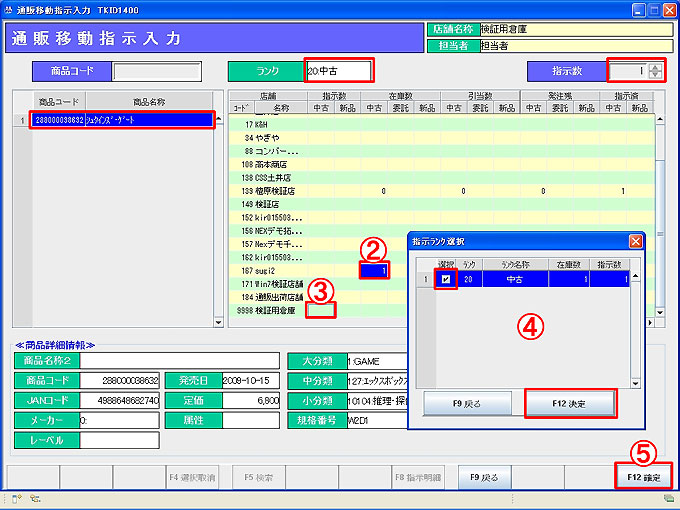Select store row 149 検証店
This screenshot has height=510, width=680.
(441, 204)
